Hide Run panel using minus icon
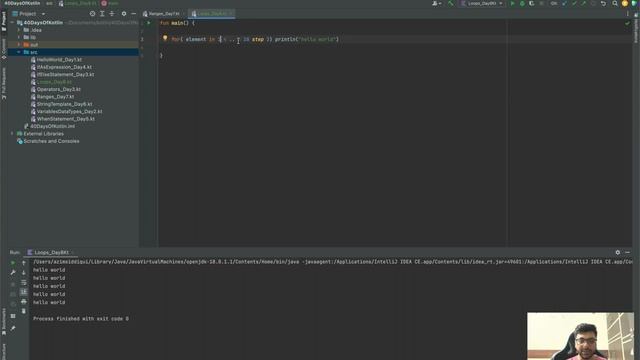This screenshot has width=640, height=360. click(627, 253)
